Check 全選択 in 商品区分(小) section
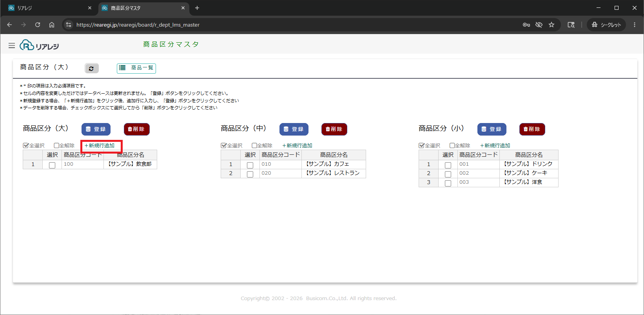This screenshot has width=644, height=315. 430,145
